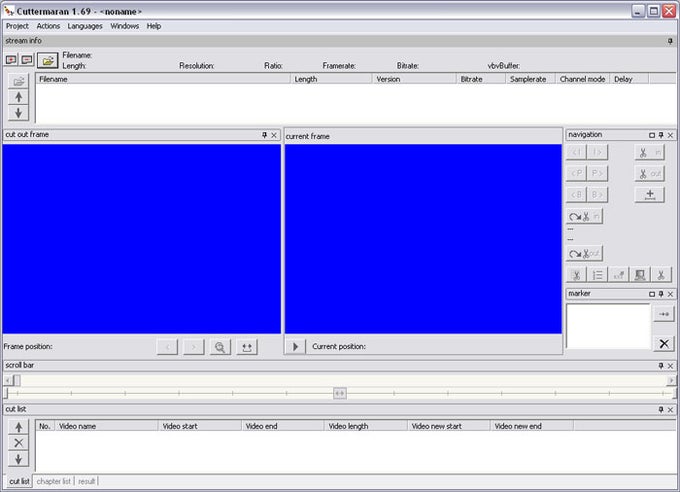Click the Length column header in stream list

(331, 79)
